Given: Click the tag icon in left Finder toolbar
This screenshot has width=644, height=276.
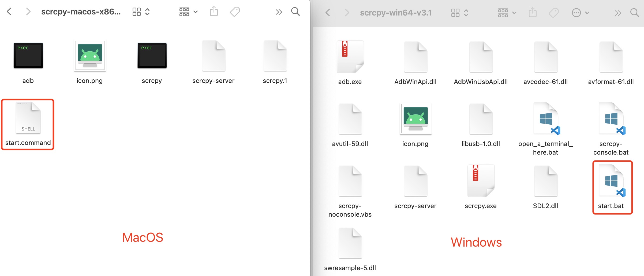Looking at the screenshot, I should coord(235,12).
